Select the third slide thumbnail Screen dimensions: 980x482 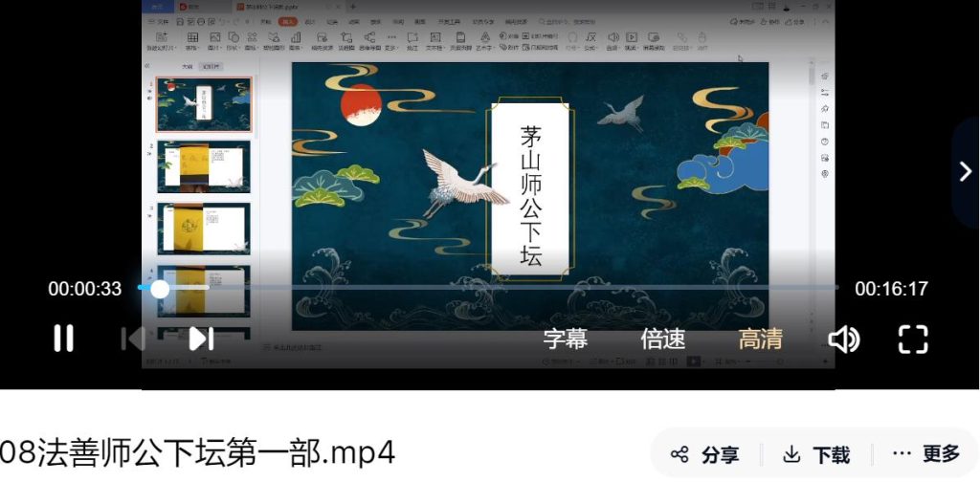tap(204, 229)
